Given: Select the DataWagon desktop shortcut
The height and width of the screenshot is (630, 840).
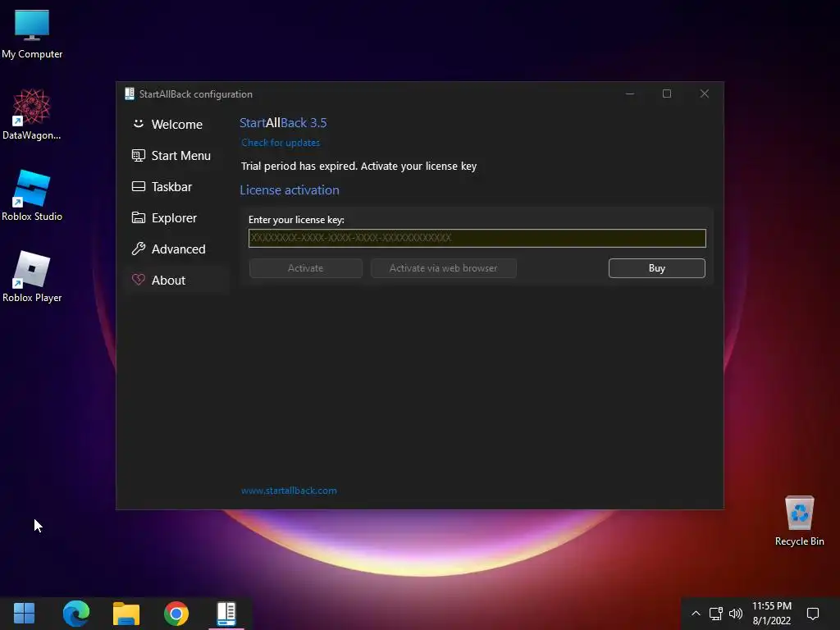Looking at the screenshot, I should (32, 115).
